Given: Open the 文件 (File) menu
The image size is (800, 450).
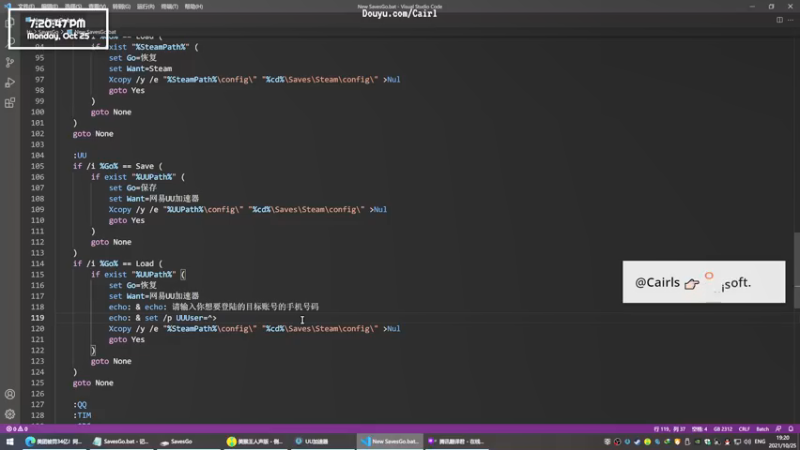Looking at the screenshot, I should (26, 7).
